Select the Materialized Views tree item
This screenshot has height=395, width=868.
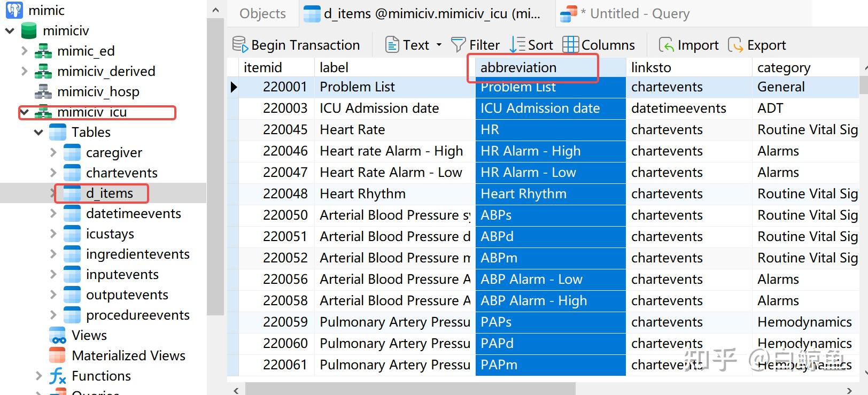pos(128,355)
